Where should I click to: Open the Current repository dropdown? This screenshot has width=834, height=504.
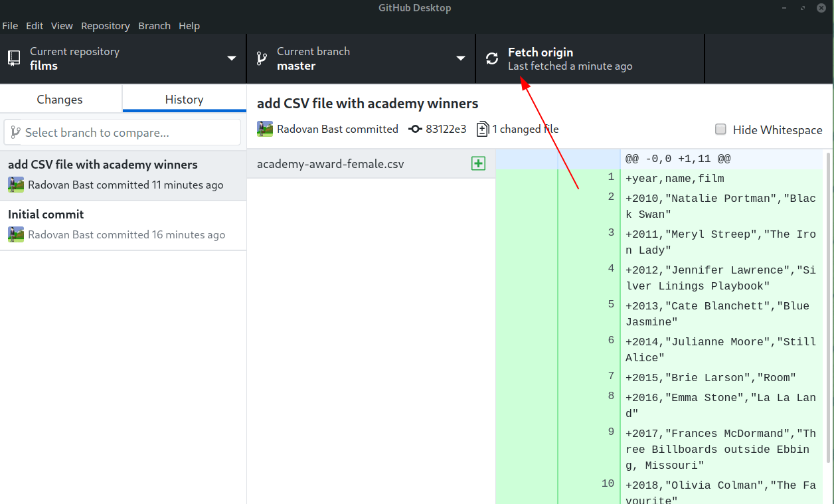[123, 58]
